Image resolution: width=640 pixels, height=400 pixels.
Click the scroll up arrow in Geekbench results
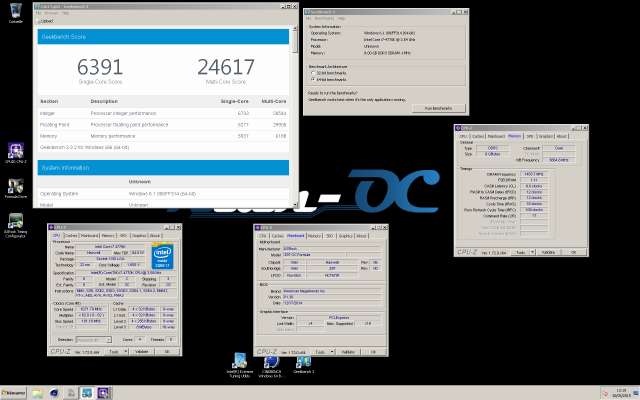point(295,28)
